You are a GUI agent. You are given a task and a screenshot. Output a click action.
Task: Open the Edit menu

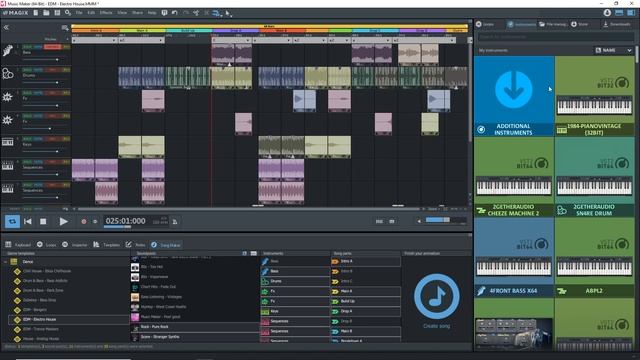click(91, 13)
